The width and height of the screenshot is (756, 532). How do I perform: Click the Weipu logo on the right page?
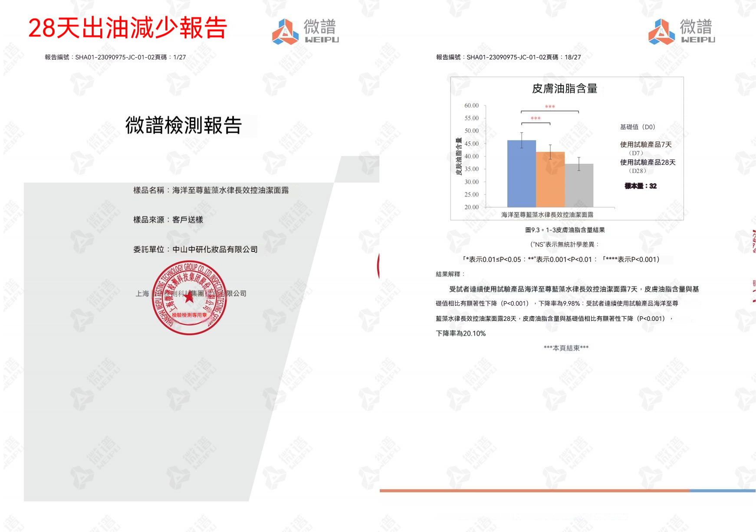coord(681,31)
